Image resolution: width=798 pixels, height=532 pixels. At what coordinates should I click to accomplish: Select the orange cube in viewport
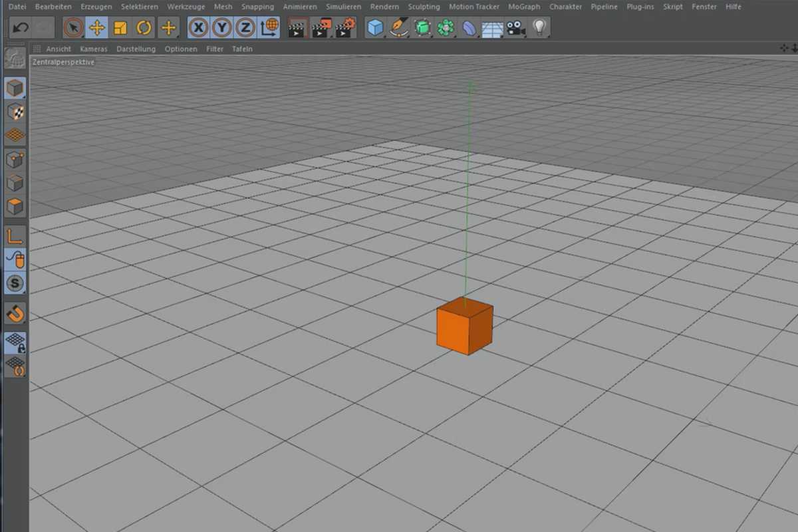[x=464, y=327]
